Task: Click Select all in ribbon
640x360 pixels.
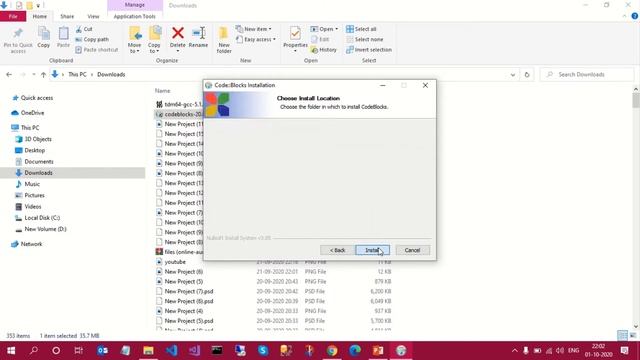Action: (x=361, y=29)
